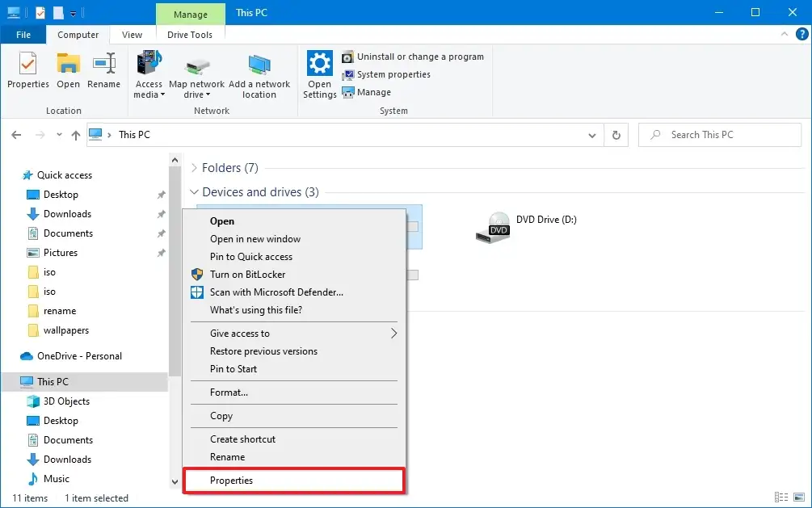Click the Add a network location icon
This screenshot has height=508, width=812.
(259, 73)
